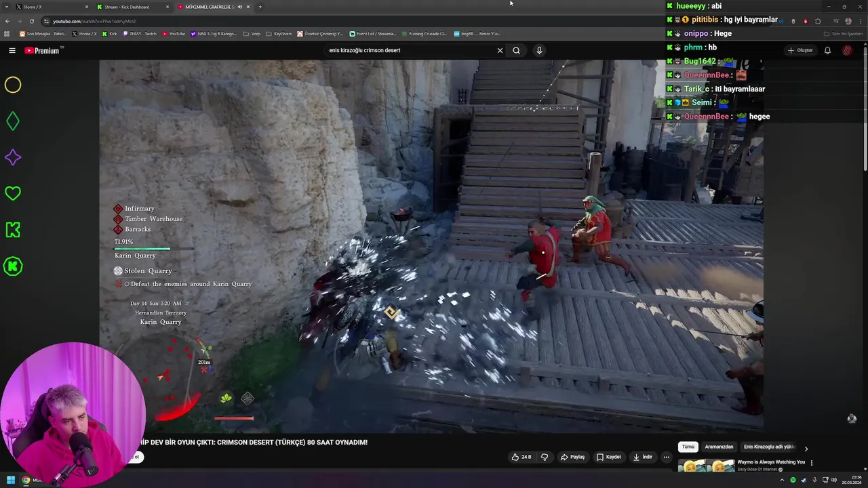Open the Windows Start menu
This screenshot has height=488, width=868.
(11, 481)
